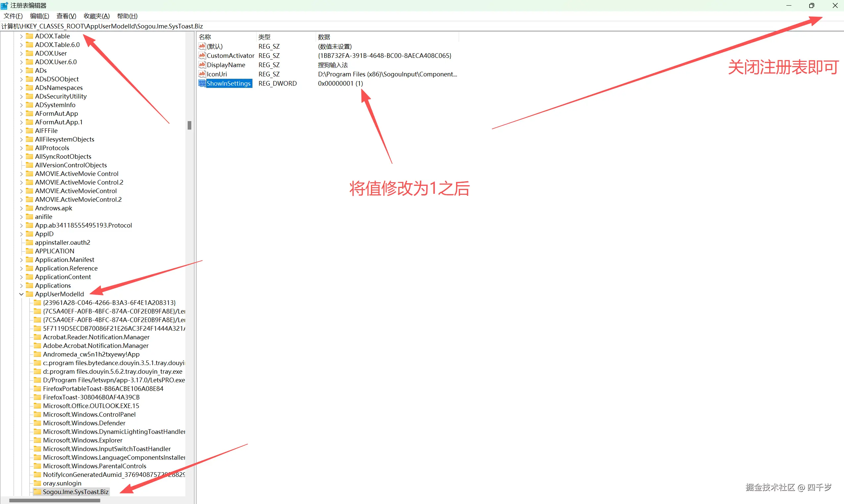This screenshot has width=844, height=504.
Task: Expand the AppID tree node
Action: (21, 234)
